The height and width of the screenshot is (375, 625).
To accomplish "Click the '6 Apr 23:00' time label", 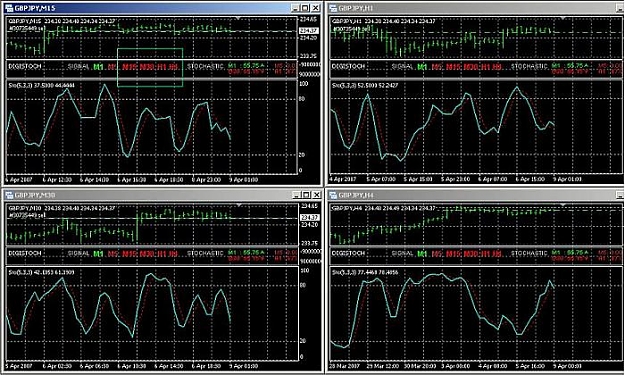I will tap(206, 180).
